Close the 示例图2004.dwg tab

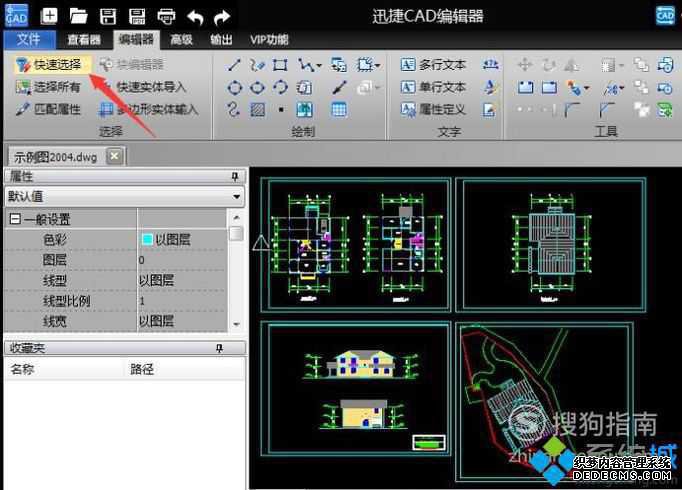click(x=114, y=156)
